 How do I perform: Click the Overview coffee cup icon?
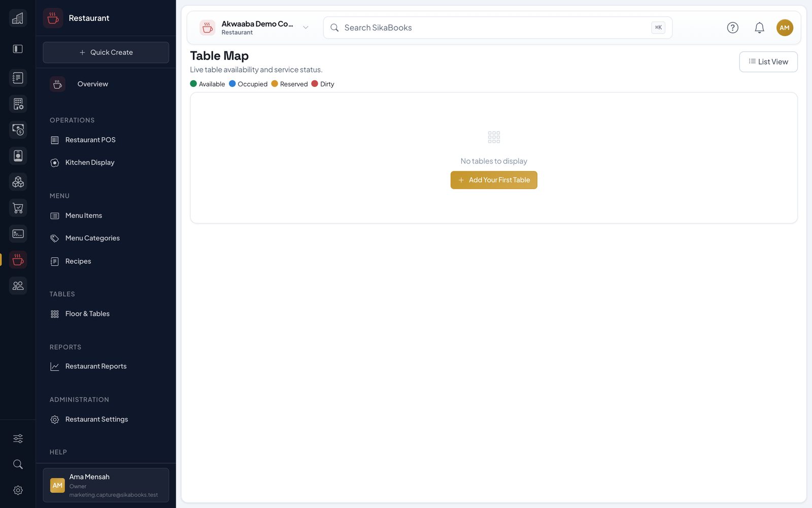point(57,84)
